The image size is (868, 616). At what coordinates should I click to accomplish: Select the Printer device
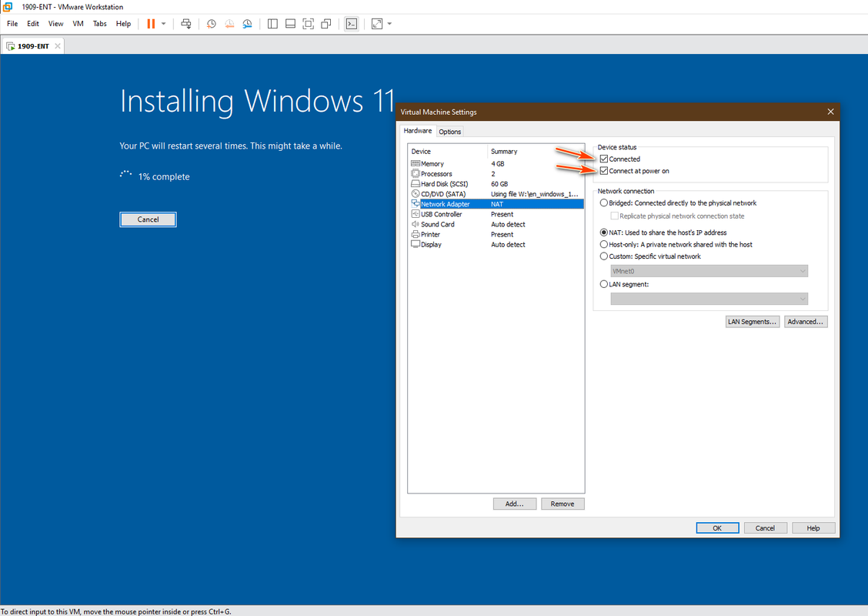coord(496,234)
